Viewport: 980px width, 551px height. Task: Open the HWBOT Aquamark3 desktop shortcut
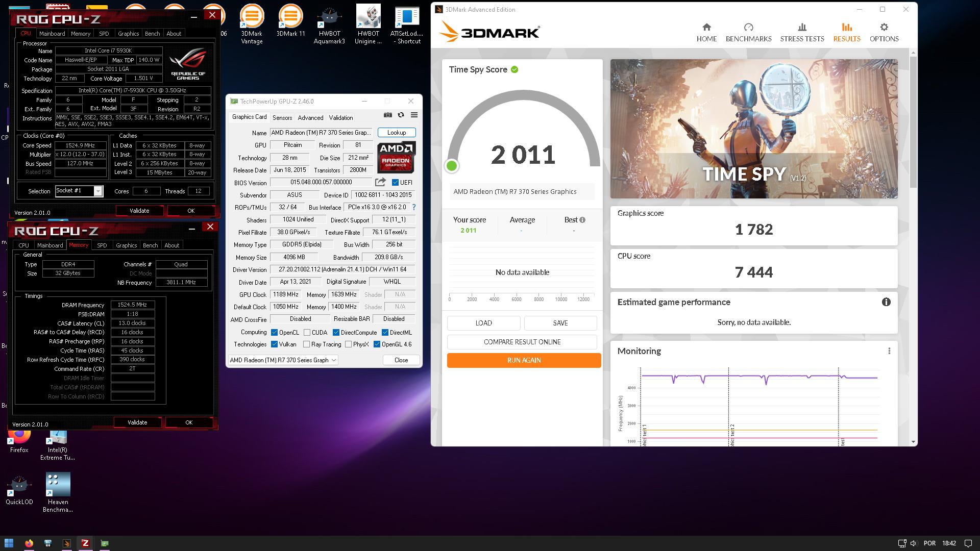coord(329,24)
